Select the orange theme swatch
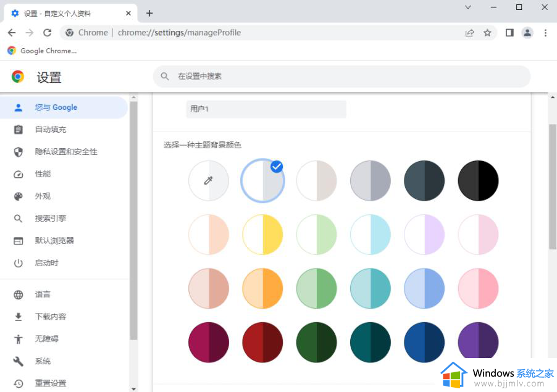Screen dimensions: 557x392 (263, 289)
